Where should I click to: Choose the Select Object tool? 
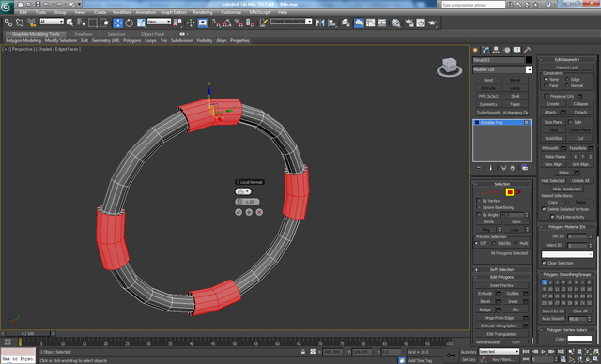tap(69, 23)
